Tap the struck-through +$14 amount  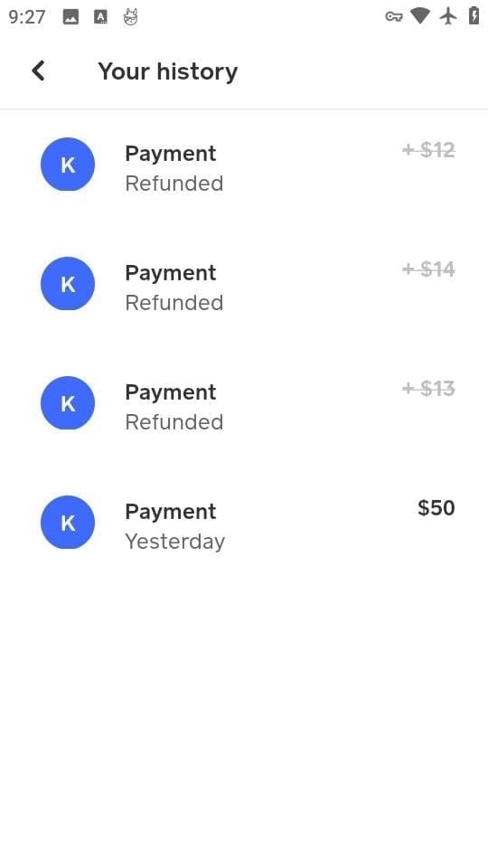point(428,269)
